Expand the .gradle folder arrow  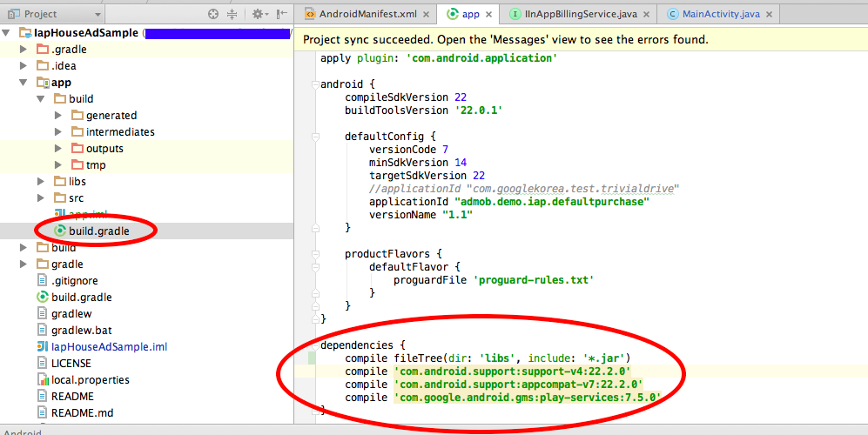click(x=24, y=50)
